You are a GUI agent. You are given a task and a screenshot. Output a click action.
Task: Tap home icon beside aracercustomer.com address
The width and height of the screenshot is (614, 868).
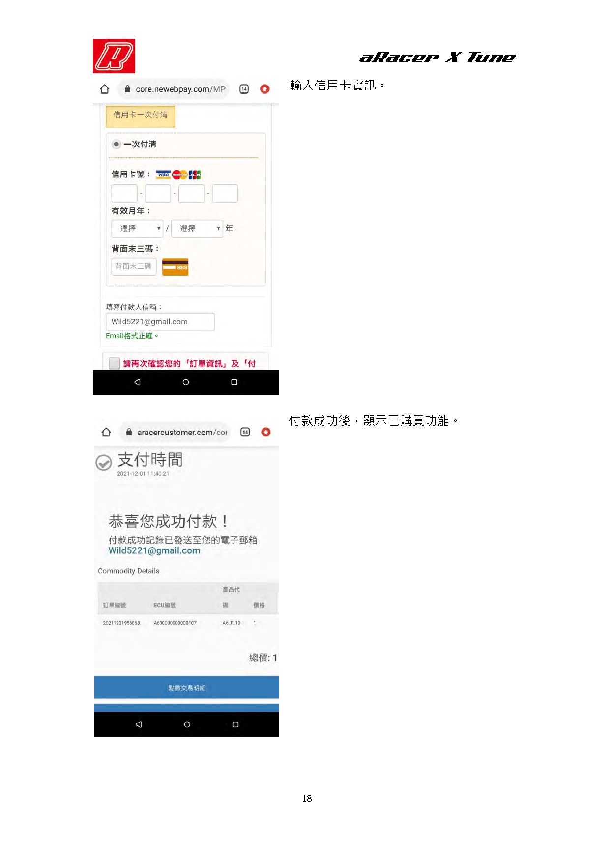coord(106,432)
